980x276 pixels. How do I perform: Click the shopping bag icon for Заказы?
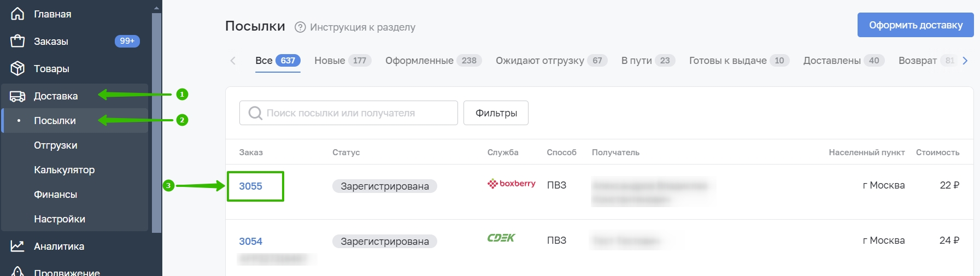pos(17,41)
